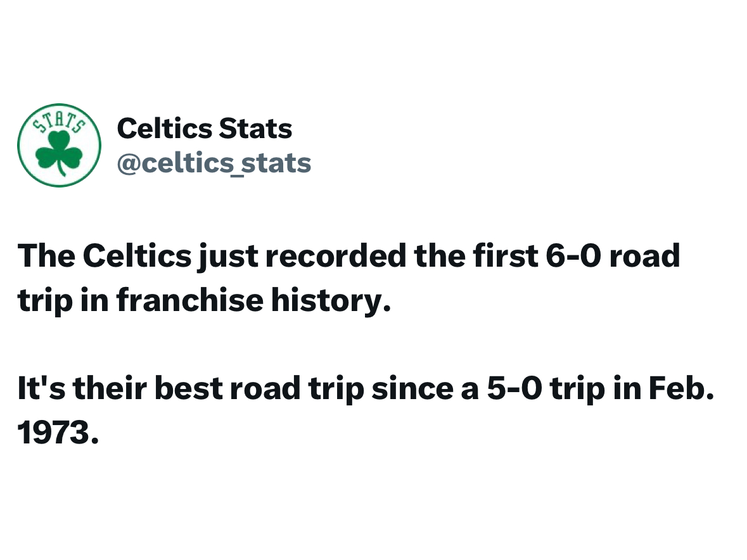Click the word 'first' before 6-0
The width and height of the screenshot is (747, 560).
coord(505,256)
